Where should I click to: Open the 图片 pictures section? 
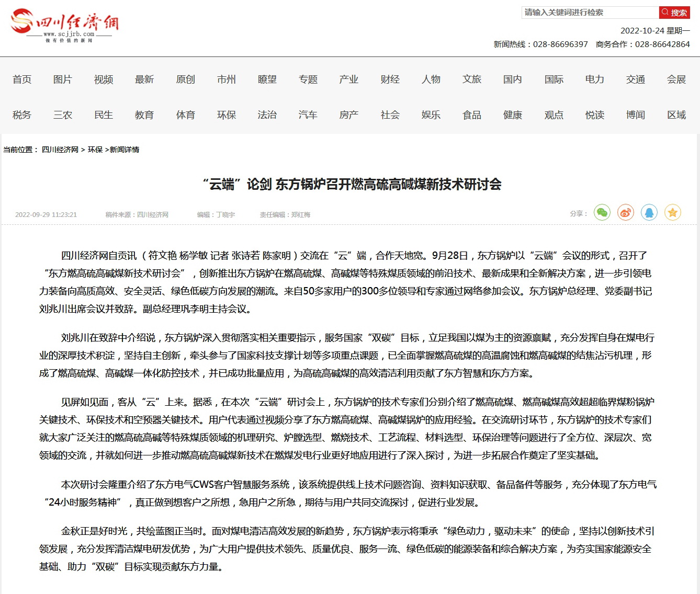pos(63,79)
